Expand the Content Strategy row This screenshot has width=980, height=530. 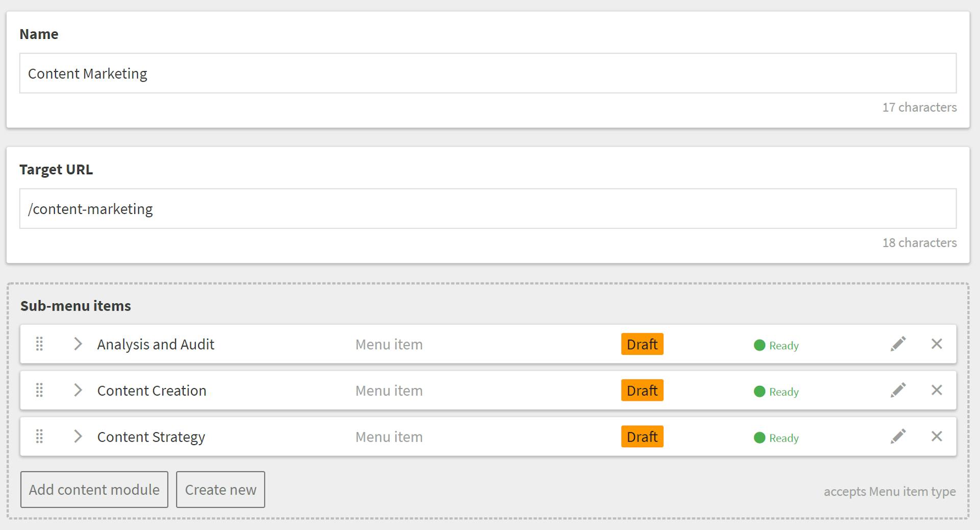tap(78, 437)
